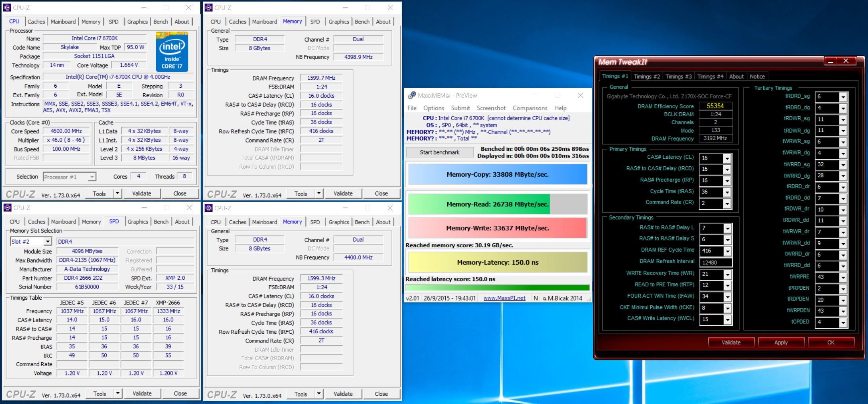Expand tWRRD_sg tertiary timing dropdown
This screenshot has height=404, width=868.
843,165
